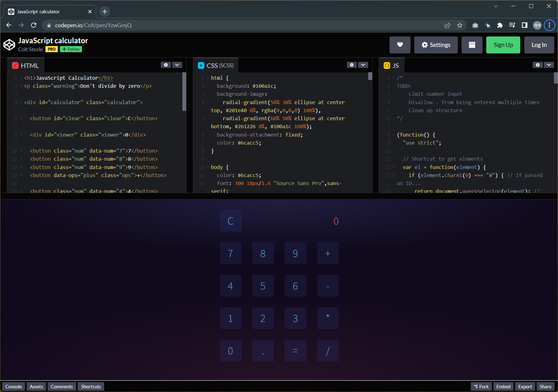View site information lock icon
This screenshot has width=558, height=392.
pyautogui.click(x=49, y=25)
